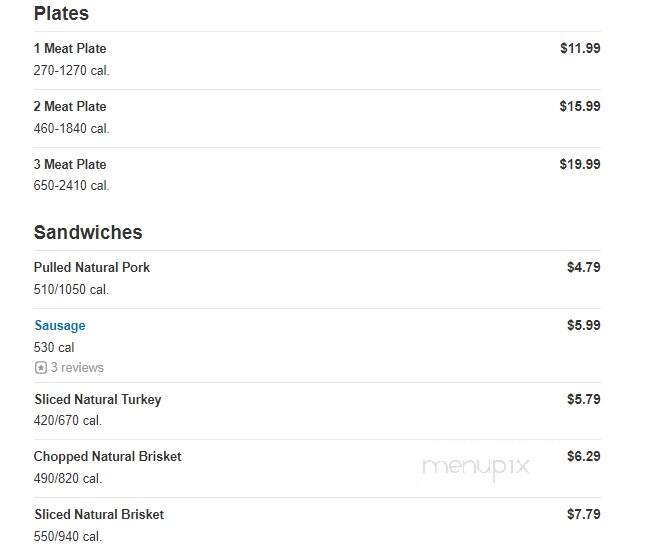655x549 pixels.
Task: Click the Sandwiches section heading
Action: (88, 232)
